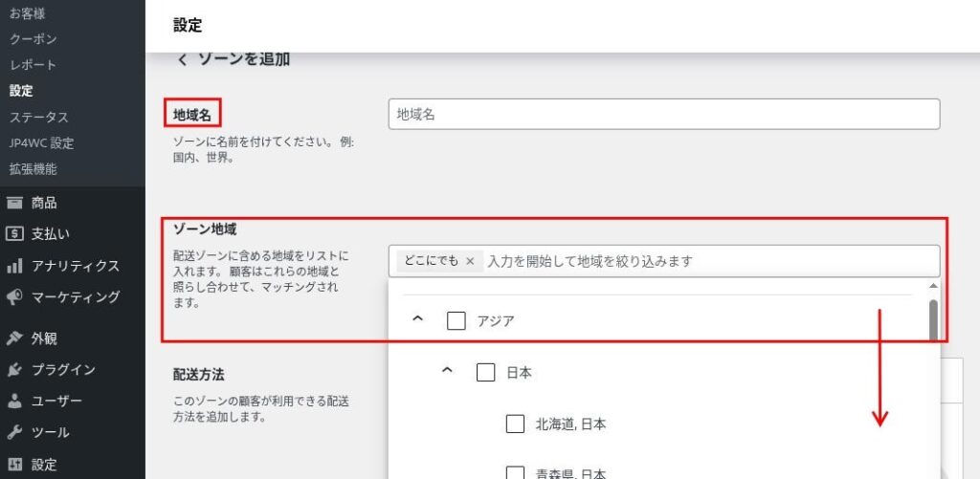Tick the 日本 checkbox
Viewport: 980px width, 479px height.
click(x=485, y=372)
